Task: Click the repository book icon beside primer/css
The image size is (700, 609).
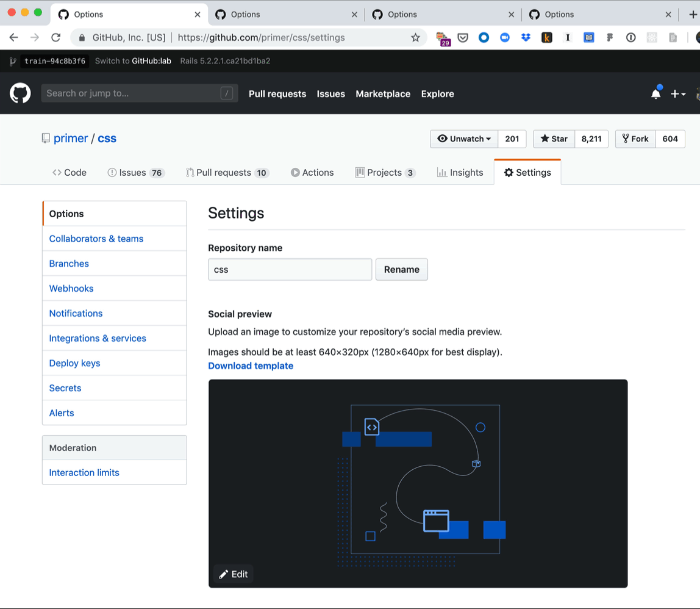Action: [x=46, y=138]
